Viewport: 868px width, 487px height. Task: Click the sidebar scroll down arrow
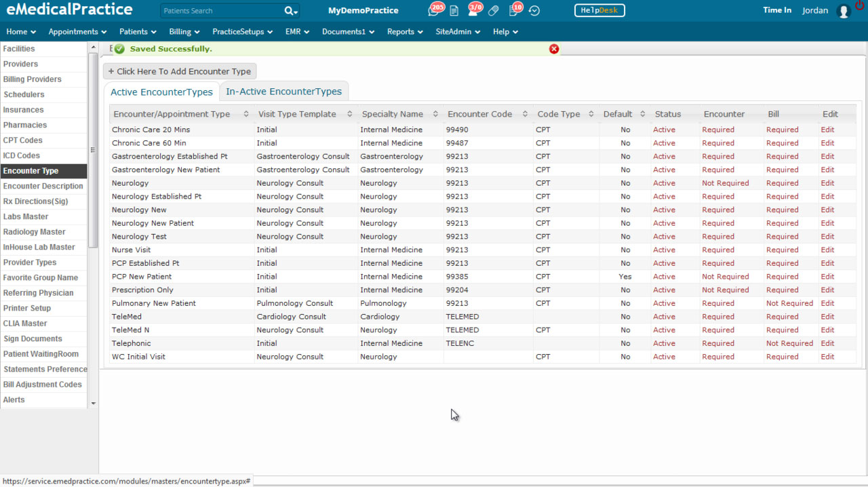[x=93, y=404]
